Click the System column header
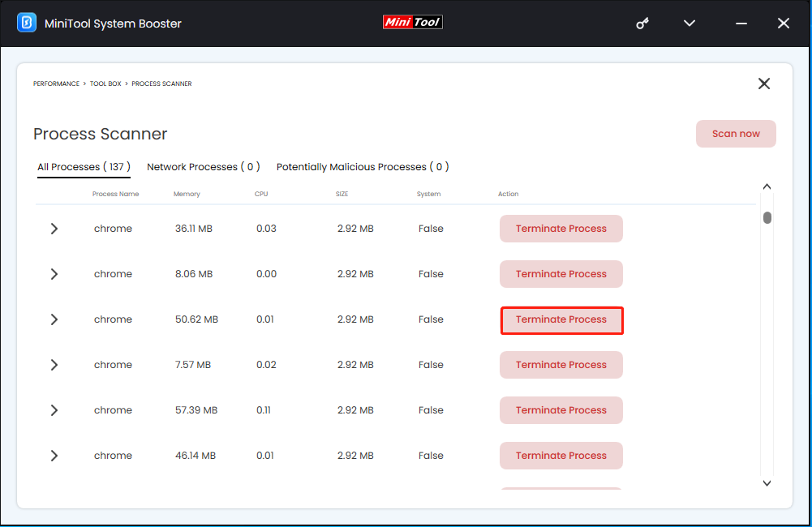The height and width of the screenshot is (527, 812). coord(429,194)
